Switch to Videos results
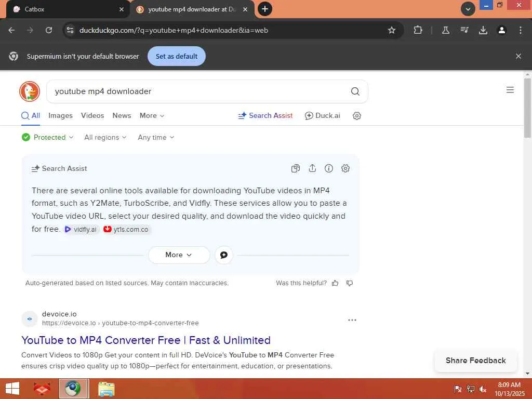 [92, 116]
